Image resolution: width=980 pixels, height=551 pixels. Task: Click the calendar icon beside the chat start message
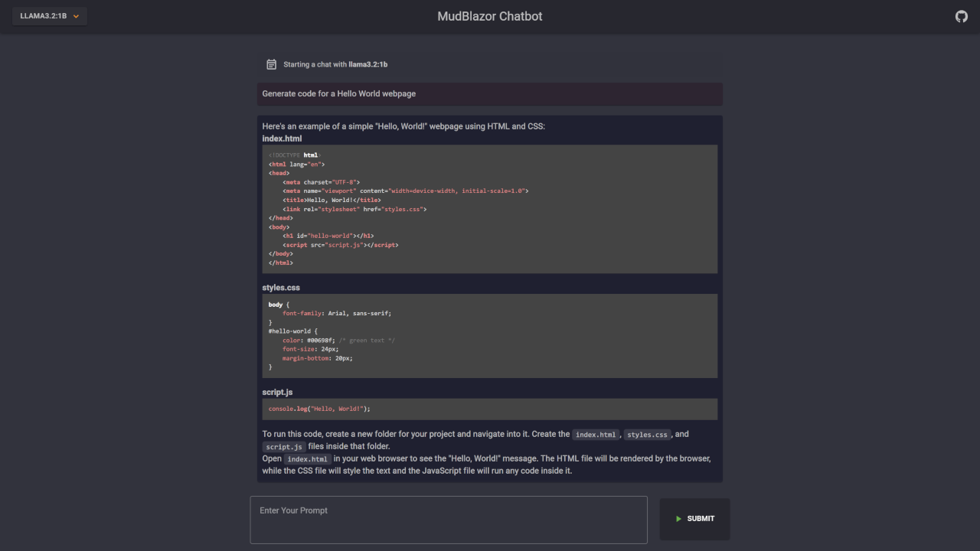click(271, 64)
